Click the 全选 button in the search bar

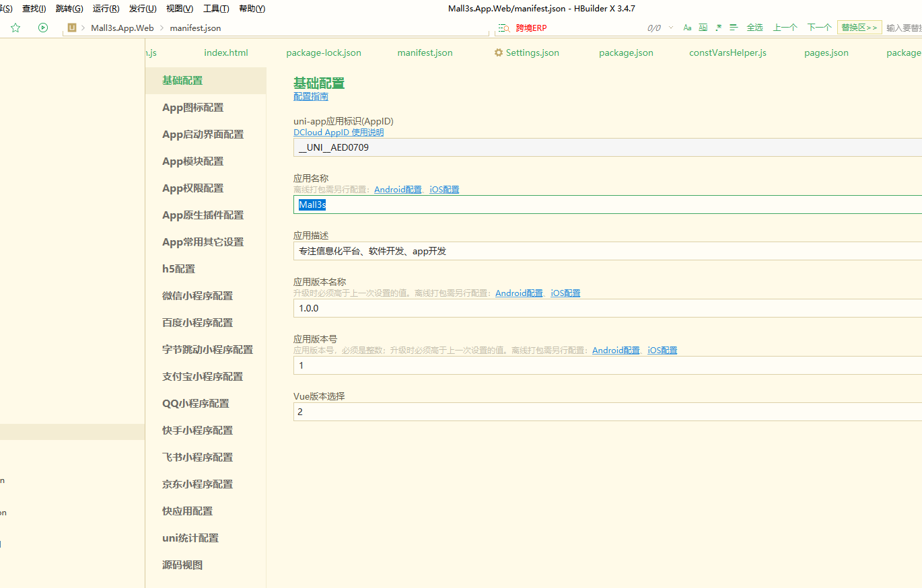tap(755, 28)
